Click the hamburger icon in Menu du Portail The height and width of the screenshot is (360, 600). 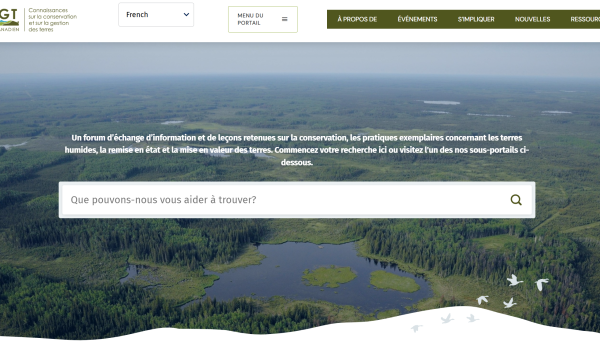point(285,19)
